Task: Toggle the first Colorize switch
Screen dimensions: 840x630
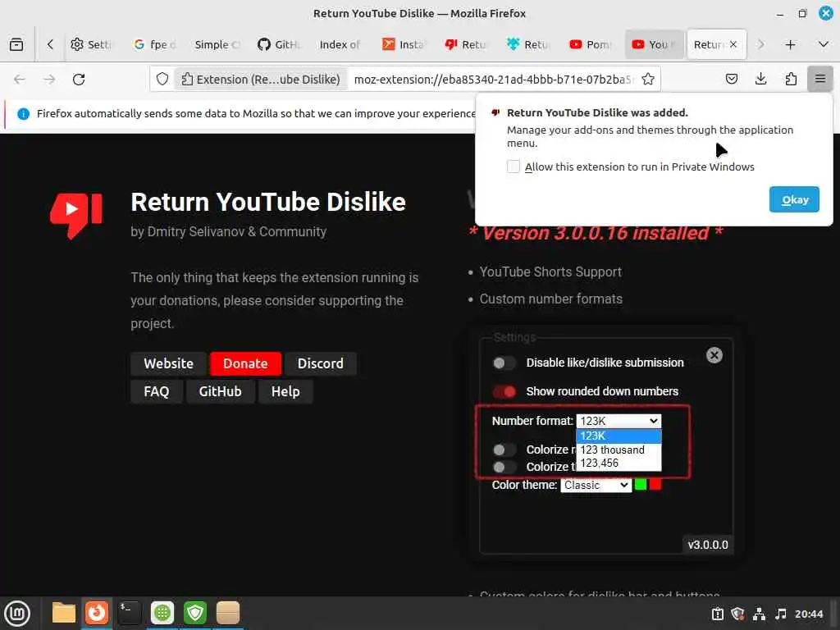Action: coord(504,450)
